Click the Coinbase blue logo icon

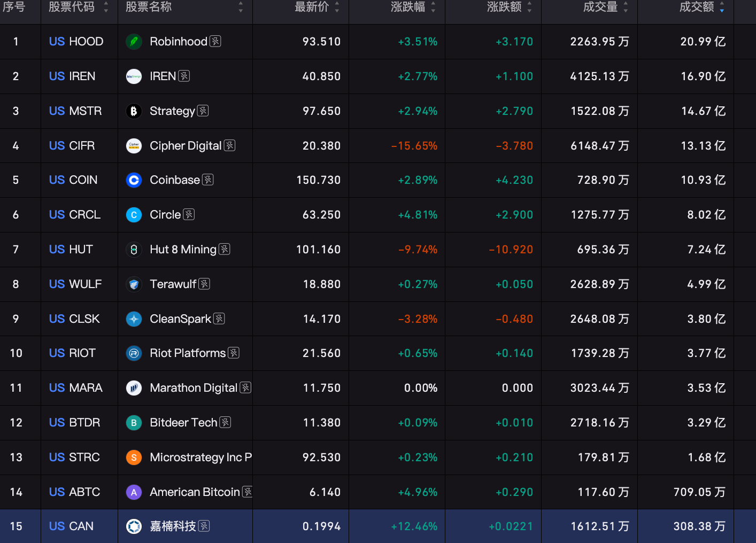(x=134, y=180)
